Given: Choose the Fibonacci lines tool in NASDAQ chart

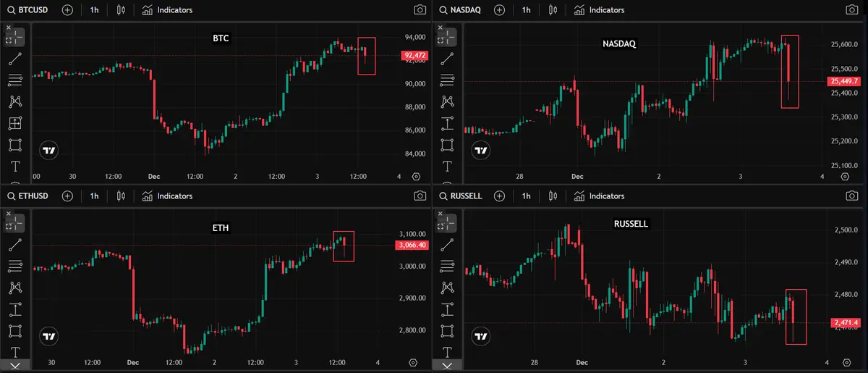Looking at the screenshot, I should tap(446, 80).
